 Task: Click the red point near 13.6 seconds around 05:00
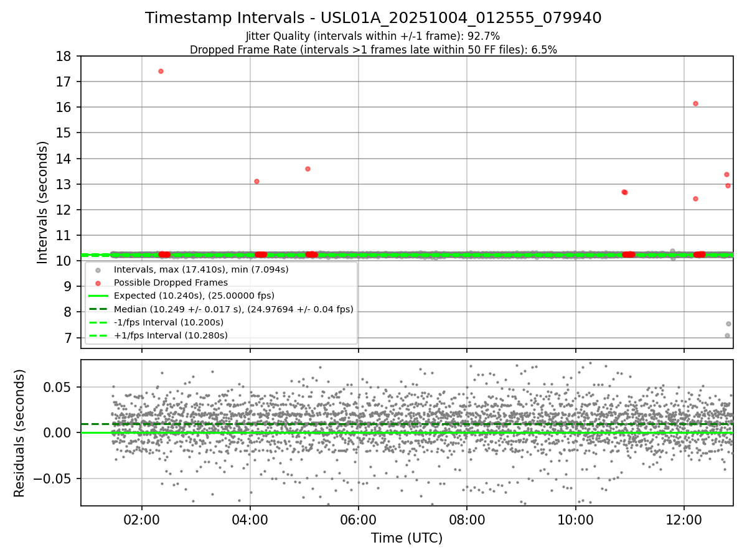tap(308, 169)
